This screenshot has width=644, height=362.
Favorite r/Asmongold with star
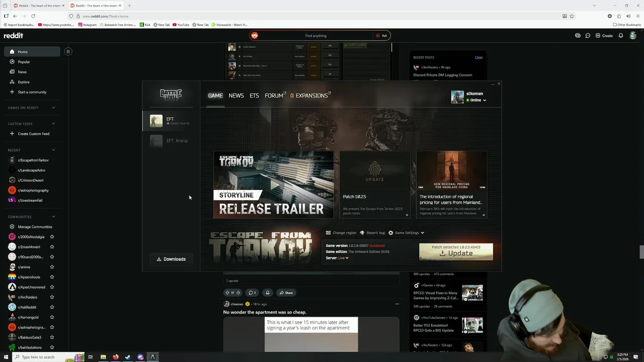pos(52,317)
